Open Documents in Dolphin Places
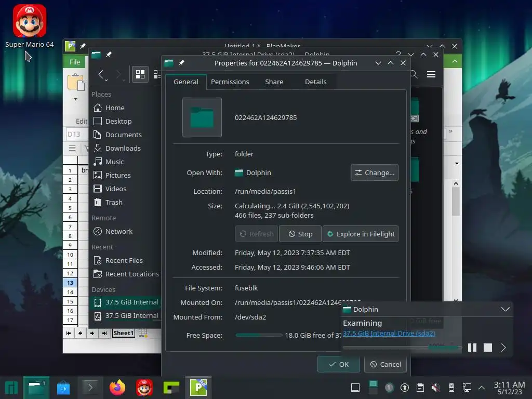The image size is (532, 399). point(125,135)
